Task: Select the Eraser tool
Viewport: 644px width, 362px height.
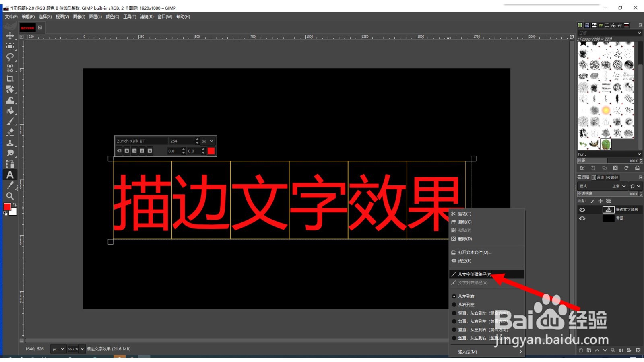Action: click(x=10, y=131)
